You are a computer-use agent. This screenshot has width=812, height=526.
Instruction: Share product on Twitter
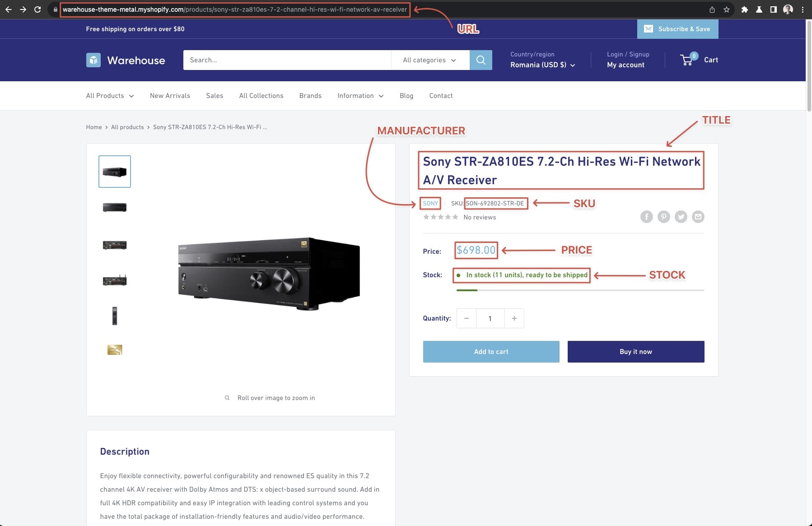click(x=681, y=217)
